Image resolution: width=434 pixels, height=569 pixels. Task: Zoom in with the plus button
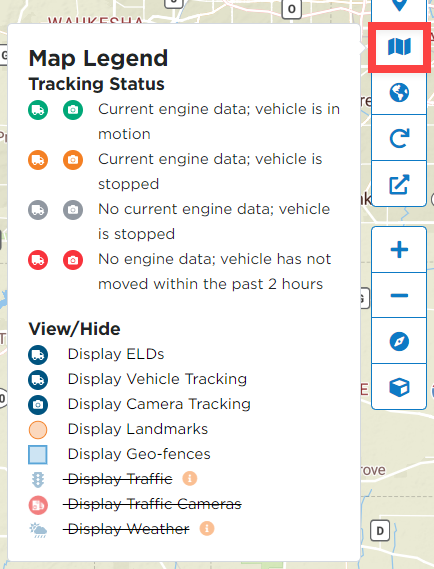[x=399, y=250]
